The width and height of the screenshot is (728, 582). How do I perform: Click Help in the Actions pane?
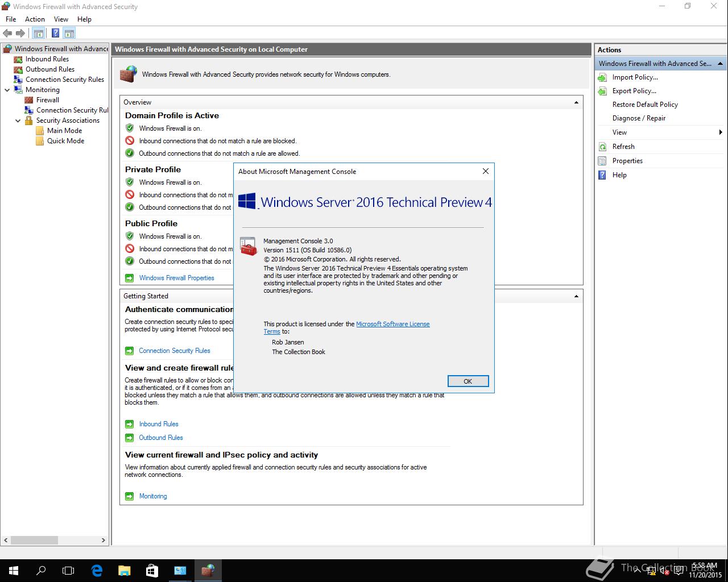point(619,175)
